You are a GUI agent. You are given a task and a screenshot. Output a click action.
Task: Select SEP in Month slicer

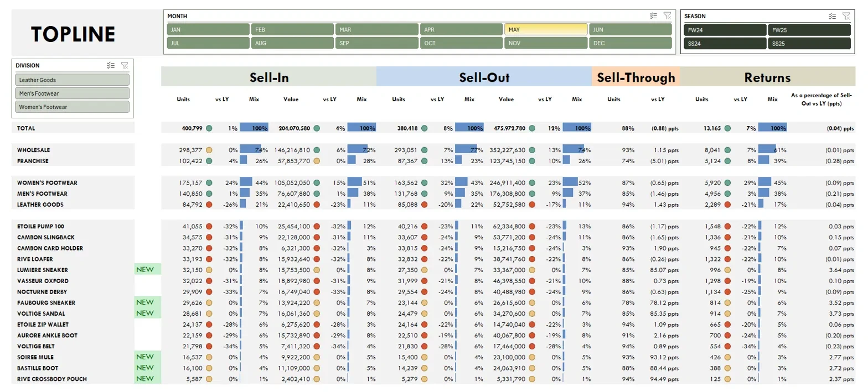click(x=376, y=43)
